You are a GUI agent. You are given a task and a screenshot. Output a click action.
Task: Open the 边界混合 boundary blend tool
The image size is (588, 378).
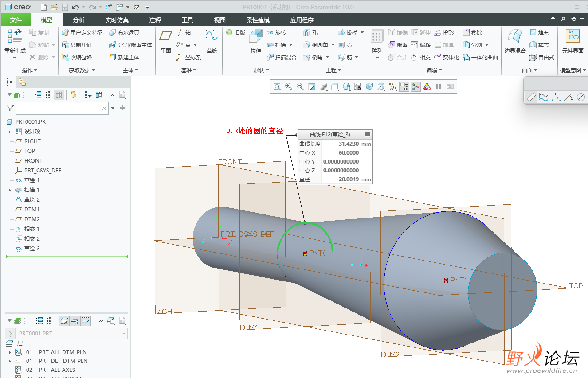coord(515,42)
